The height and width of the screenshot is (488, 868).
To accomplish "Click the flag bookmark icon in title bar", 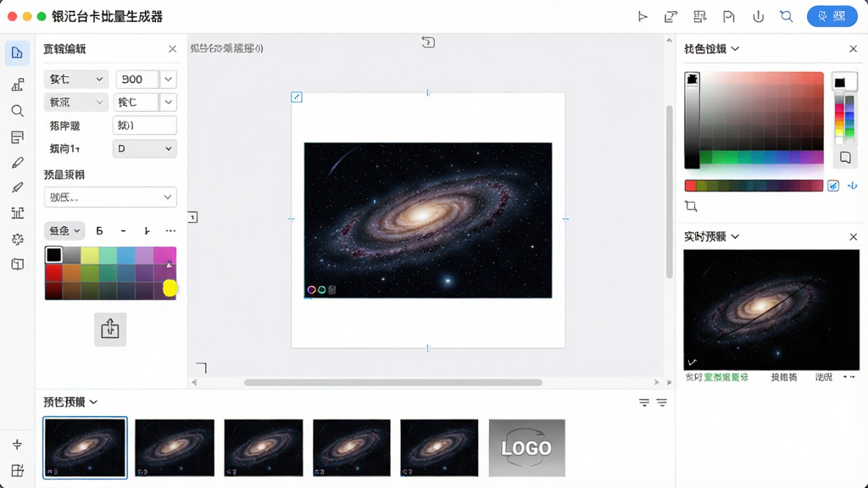I will 728,17.
